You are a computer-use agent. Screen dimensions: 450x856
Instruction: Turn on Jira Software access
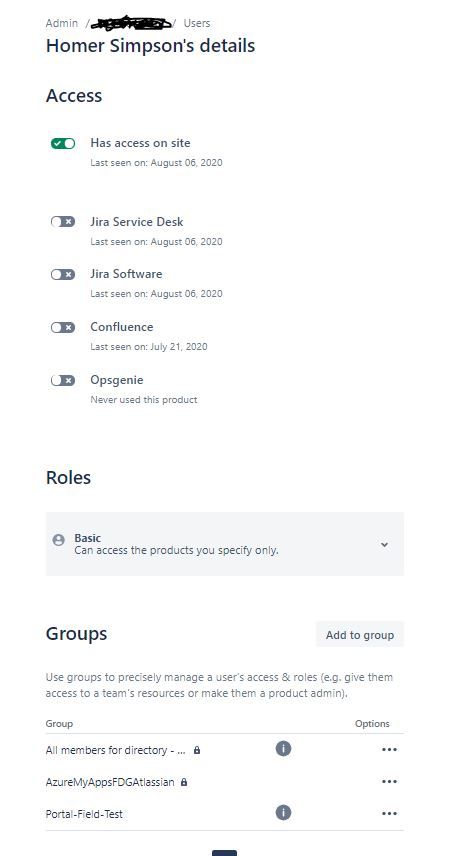coord(63,275)
